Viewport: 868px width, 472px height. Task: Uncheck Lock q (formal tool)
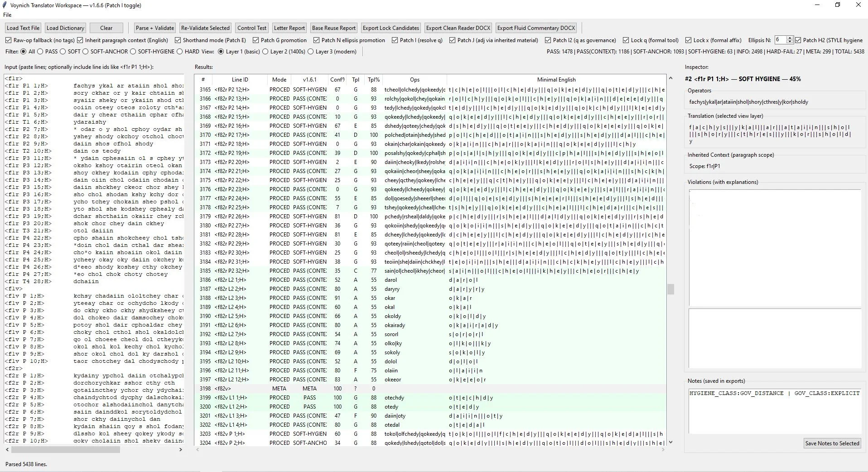click(625, 40)
